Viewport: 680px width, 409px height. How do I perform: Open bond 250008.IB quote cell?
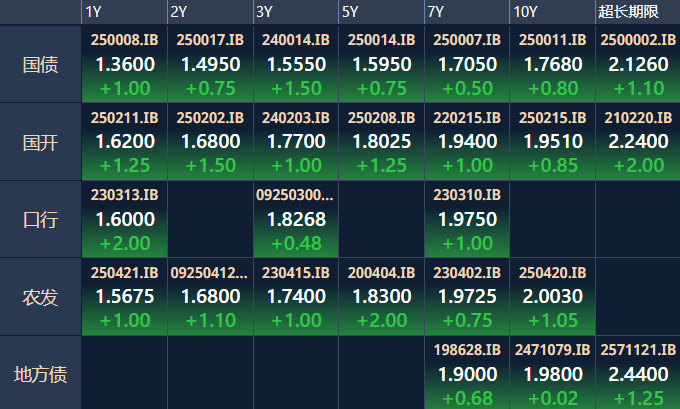[x=124, y=64]
